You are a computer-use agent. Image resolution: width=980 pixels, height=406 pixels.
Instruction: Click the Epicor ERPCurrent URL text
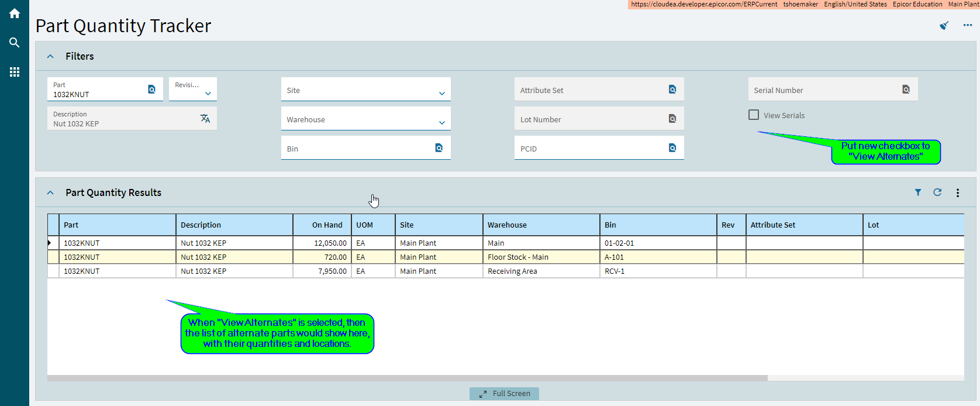[x=704, y=4]
